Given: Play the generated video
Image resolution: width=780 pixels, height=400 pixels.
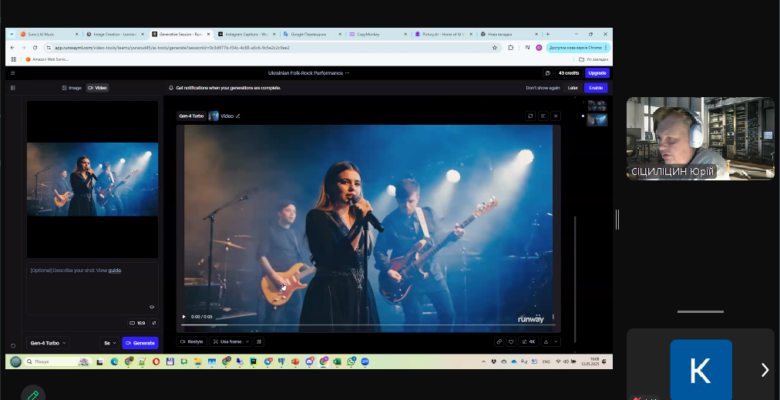Looking at the screenshot, I should tap(184, 316).
